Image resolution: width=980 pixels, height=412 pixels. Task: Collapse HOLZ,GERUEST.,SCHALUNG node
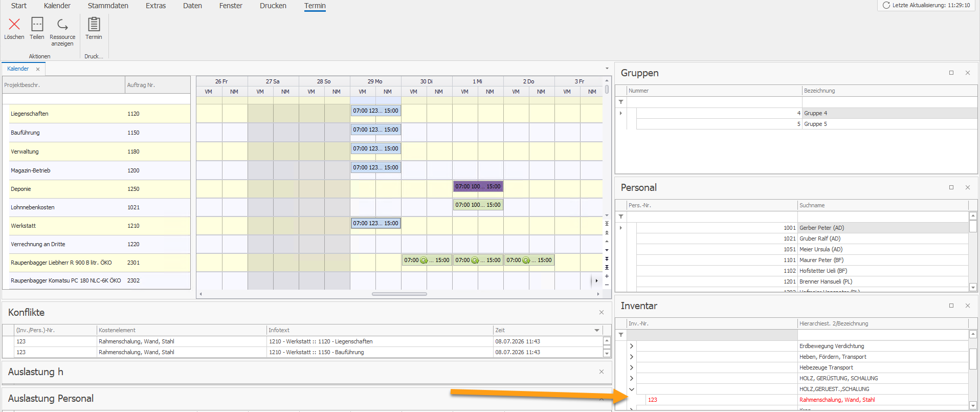pyautogui.click(x=632, y=389)
